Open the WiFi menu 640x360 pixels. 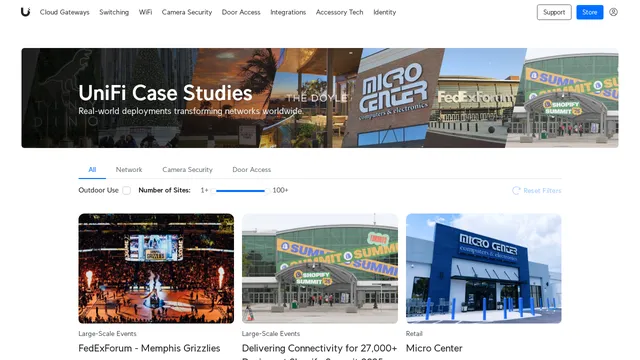coord(145,12)
